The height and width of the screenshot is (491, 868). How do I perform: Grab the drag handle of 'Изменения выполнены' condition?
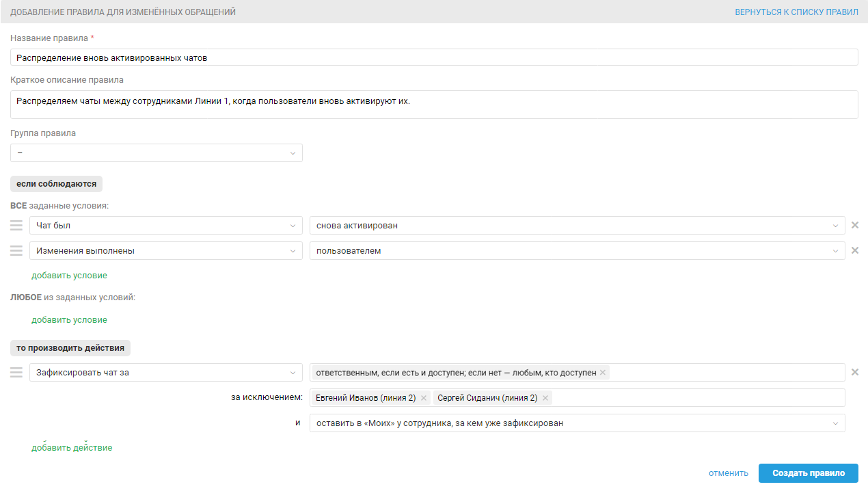pos(16,251)
